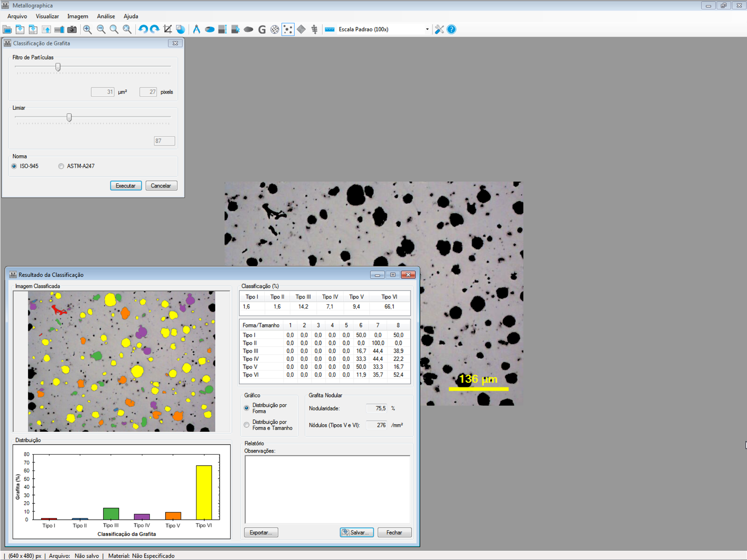Image resolution: width=747 pixels, height=560 pixels.
Task: Click the Limiar value field showing 87
Action: [x=165, y=141]
